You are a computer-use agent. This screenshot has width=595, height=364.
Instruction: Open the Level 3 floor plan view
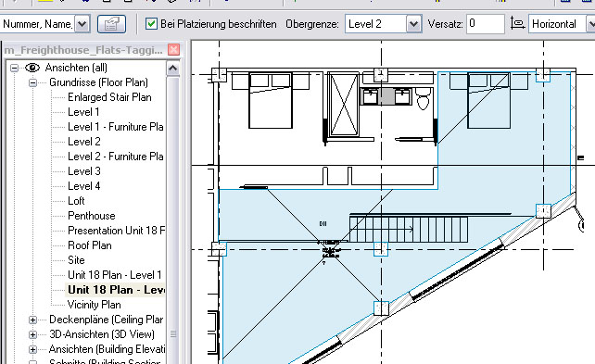tap(84, 171)
